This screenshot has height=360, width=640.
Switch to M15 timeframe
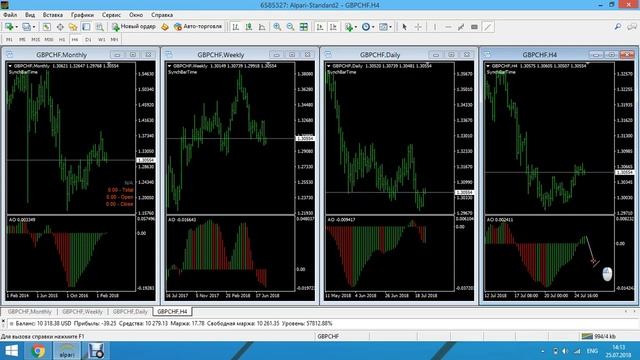point(36,40)
